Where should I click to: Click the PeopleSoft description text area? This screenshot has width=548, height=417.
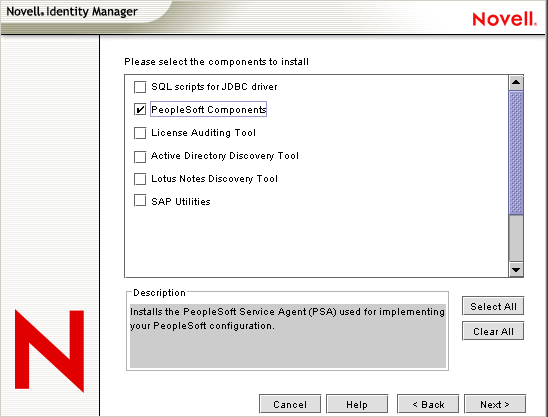click(288, 336)
